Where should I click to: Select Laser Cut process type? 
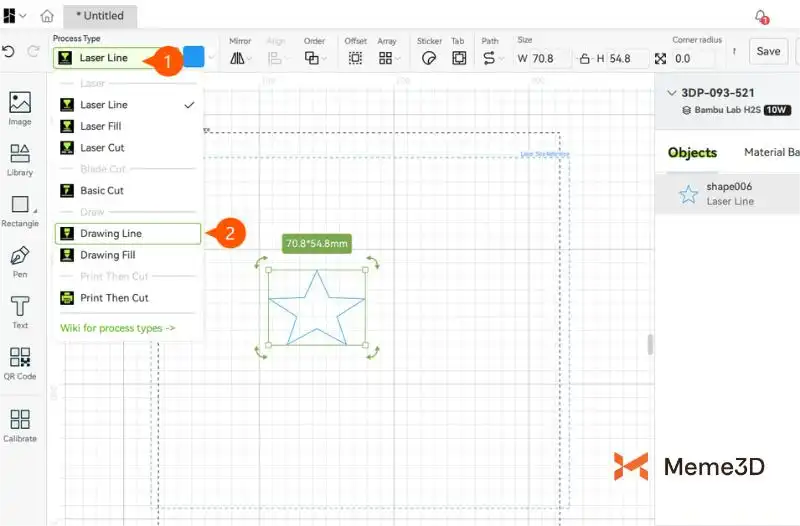(102, 148)
